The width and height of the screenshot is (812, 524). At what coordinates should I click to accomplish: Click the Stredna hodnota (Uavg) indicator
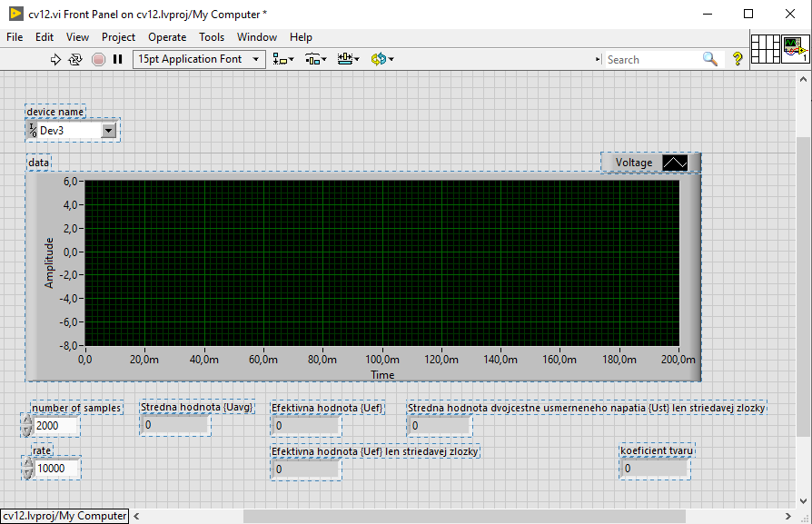(175, 425)
